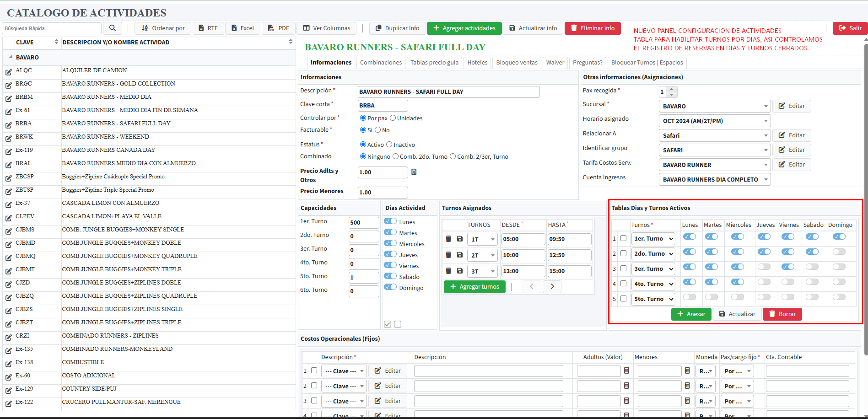This screenshot has height=419, width=868.
Task: Open edit icon for ALQC row
Action: [x=9, y=72]
